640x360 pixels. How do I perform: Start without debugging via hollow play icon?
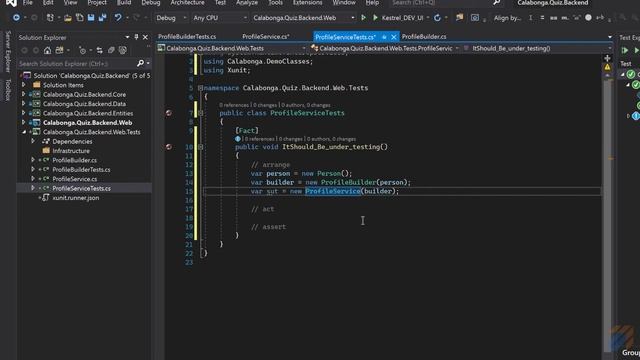363,18
